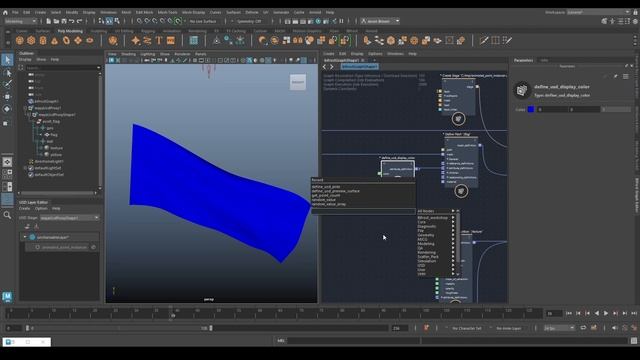Open the teal grid editor shelf icon
The image size is (640, 360).
pyautogui.click(x=193, y=40)
